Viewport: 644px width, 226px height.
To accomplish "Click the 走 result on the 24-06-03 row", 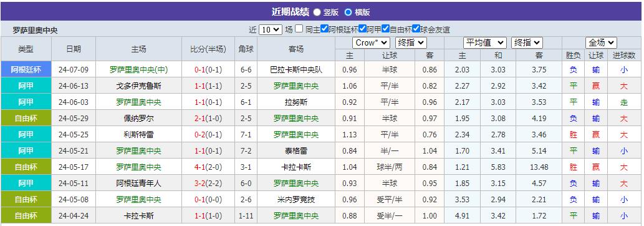I will (x=624, y=102).
